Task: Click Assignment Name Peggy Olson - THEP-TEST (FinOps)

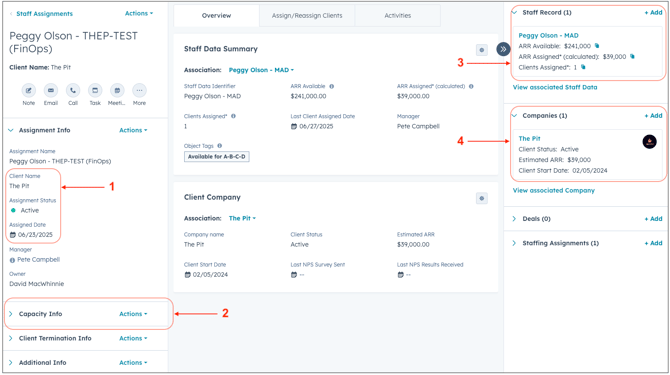Action: pos(60,161)
